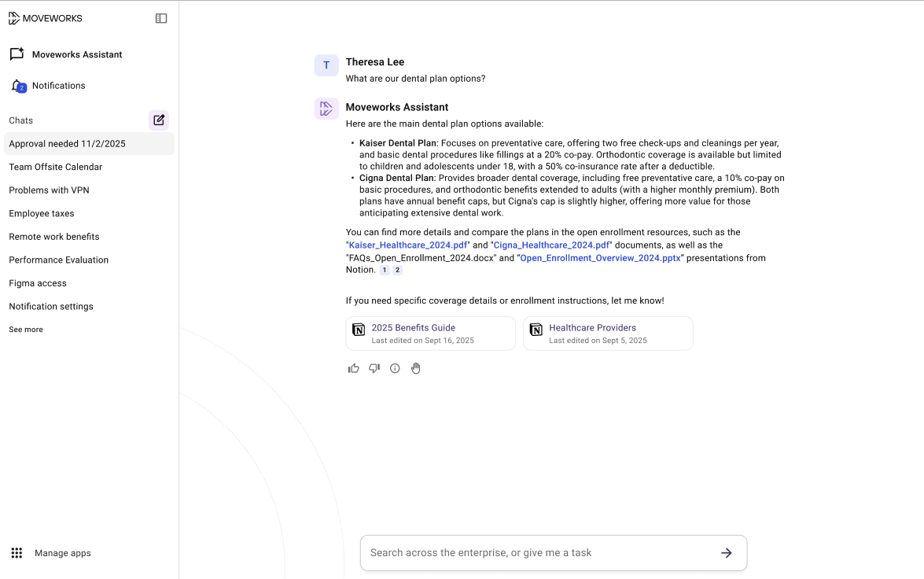Open the response info icon
Viewport: 924px width, 579px height.
[x=395, y=368]
